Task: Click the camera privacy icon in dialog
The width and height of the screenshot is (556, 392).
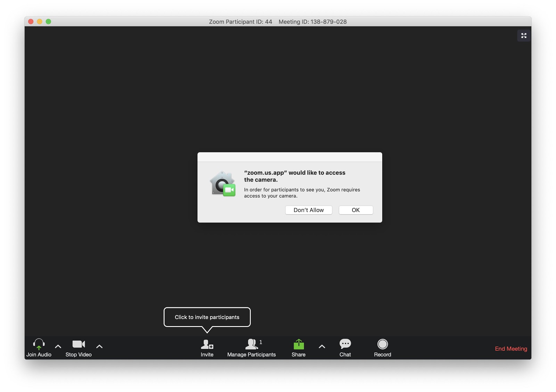Action: click(x=223, y=184)
